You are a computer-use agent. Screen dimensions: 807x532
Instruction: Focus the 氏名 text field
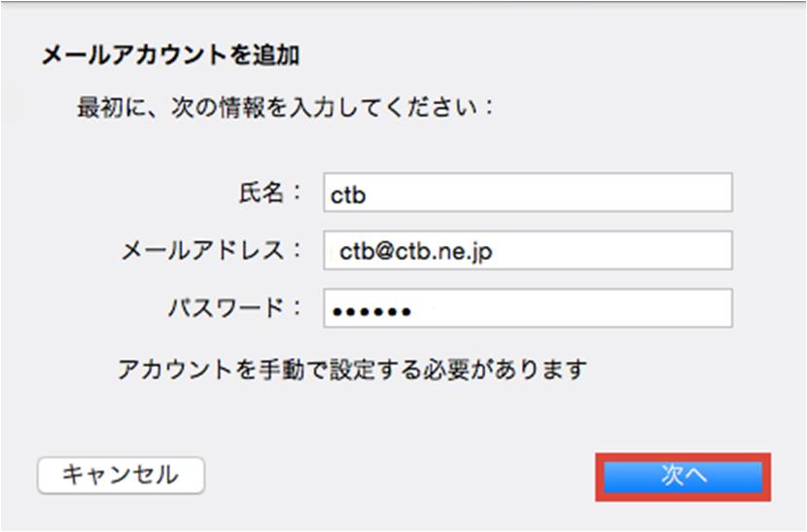click(528, 193)
